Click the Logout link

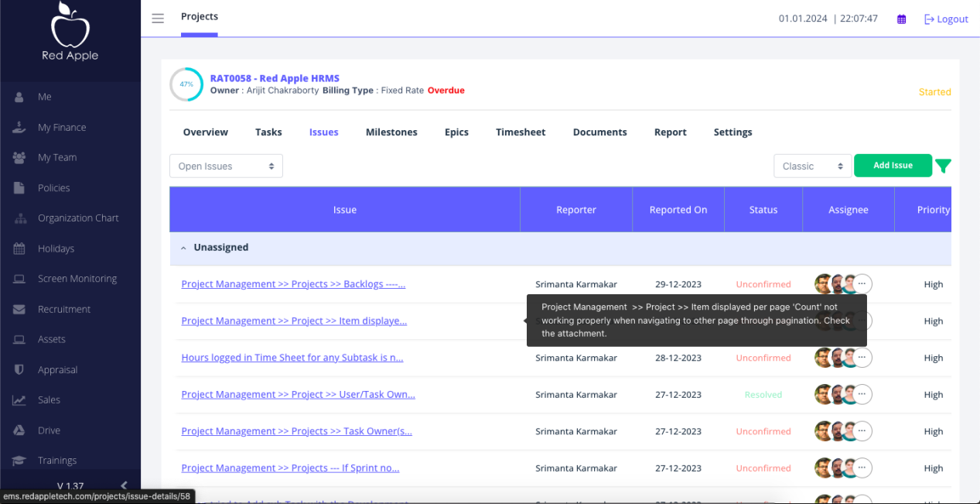coord(946,19)
